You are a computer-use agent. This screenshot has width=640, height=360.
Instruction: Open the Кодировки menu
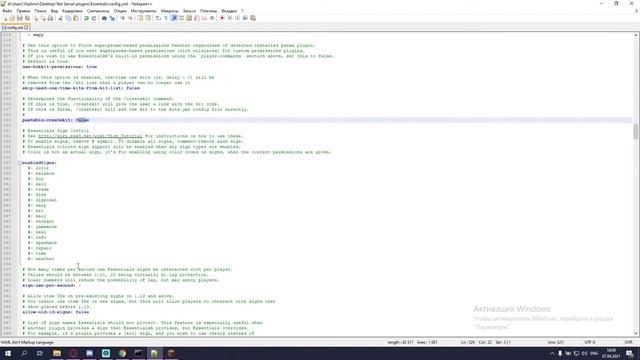click(x=72, y=11)
